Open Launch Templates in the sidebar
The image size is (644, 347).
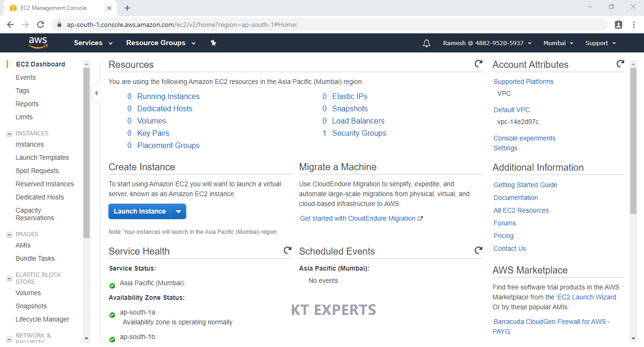pos(42,157)
